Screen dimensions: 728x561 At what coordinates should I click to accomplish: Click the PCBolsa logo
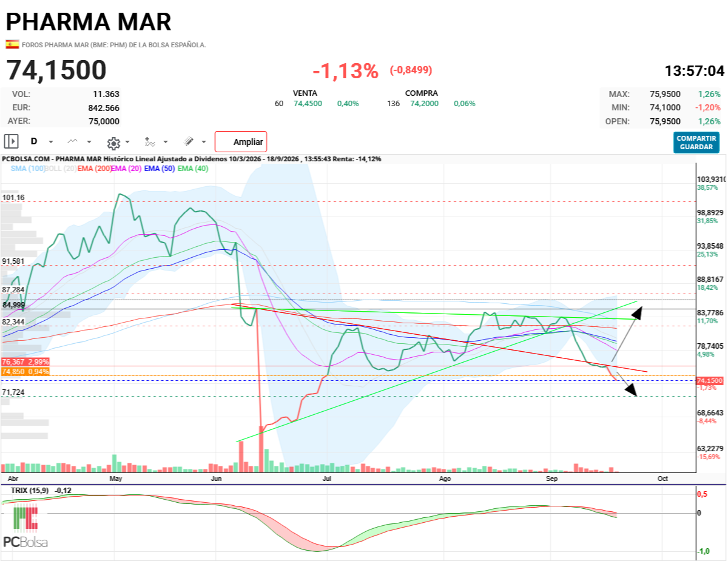pyautogui.click(x=25, y=525)
